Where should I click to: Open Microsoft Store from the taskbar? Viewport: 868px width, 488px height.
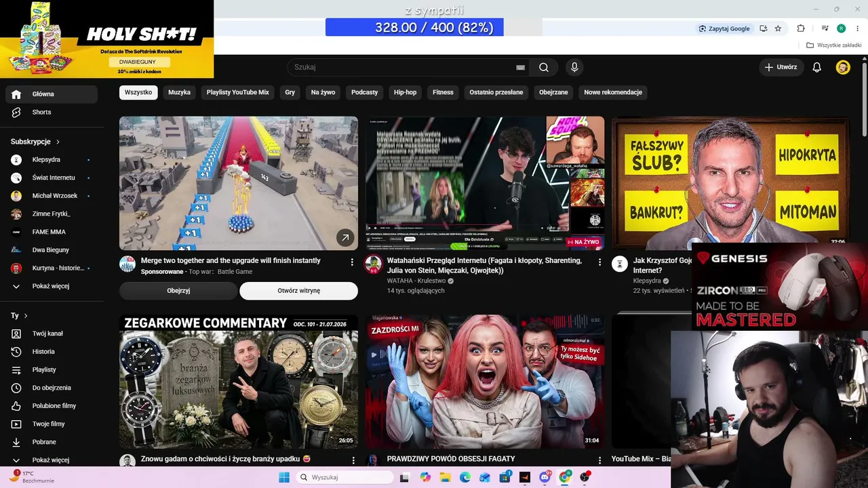pos(505,477)
